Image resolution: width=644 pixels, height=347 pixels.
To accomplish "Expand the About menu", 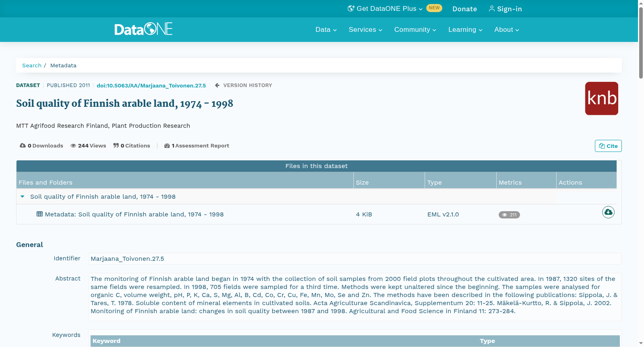I will click(x=507, y=29).
